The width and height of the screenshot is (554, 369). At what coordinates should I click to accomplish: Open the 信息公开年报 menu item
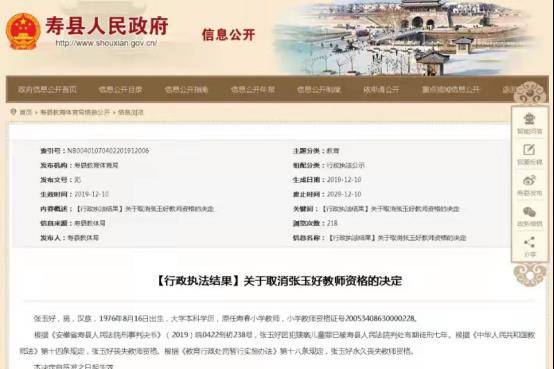click(x=253, y=90)
